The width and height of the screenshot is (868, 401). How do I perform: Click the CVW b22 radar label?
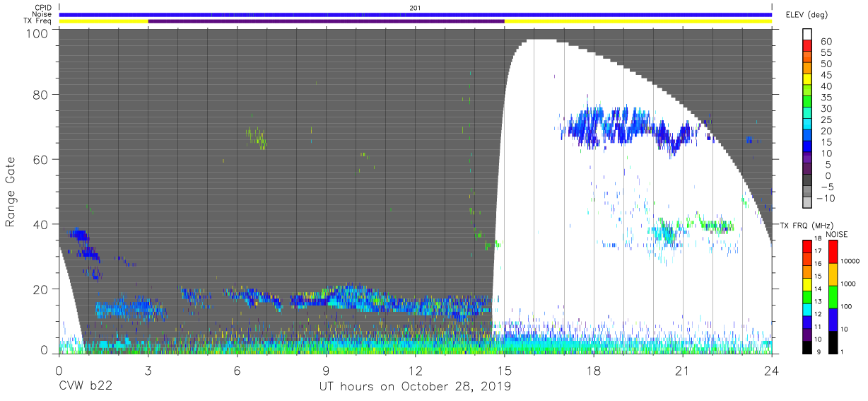point(86,387)
